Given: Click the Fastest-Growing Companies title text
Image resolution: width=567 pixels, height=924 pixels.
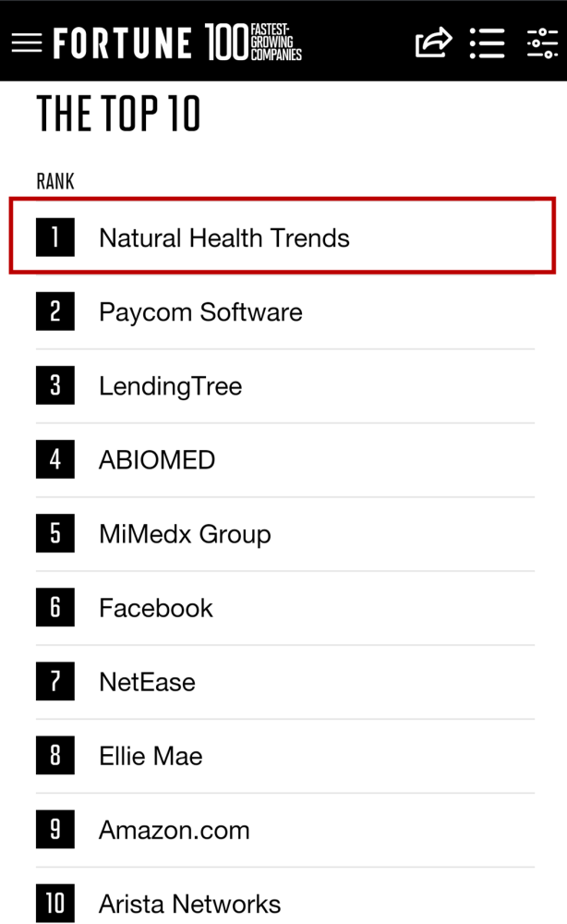Looking at the screenshot, I should (x=275, y=43).
